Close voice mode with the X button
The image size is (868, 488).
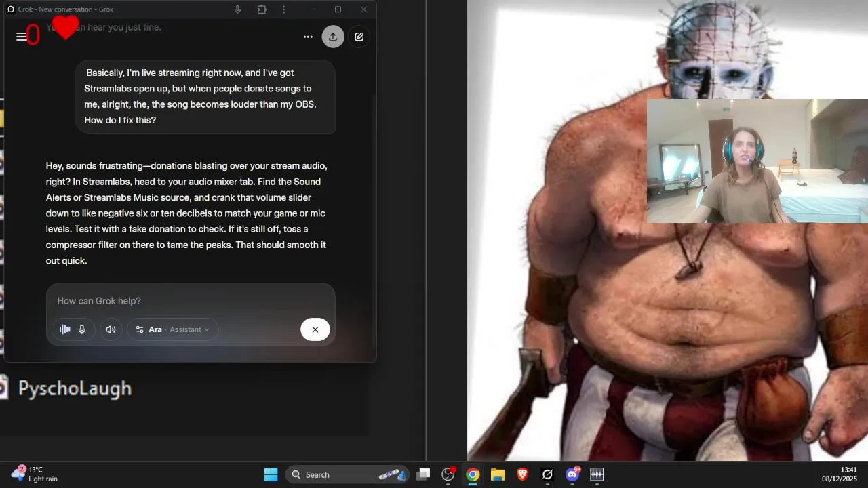pos(315,329)
